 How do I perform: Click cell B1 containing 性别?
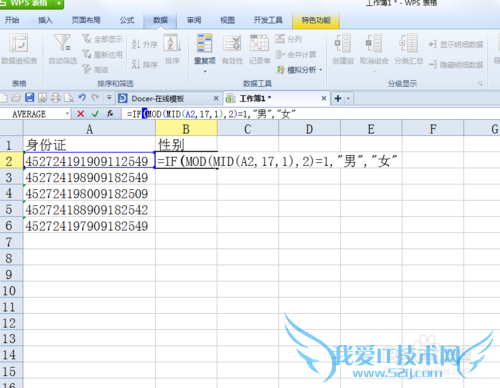pos(186,145)
